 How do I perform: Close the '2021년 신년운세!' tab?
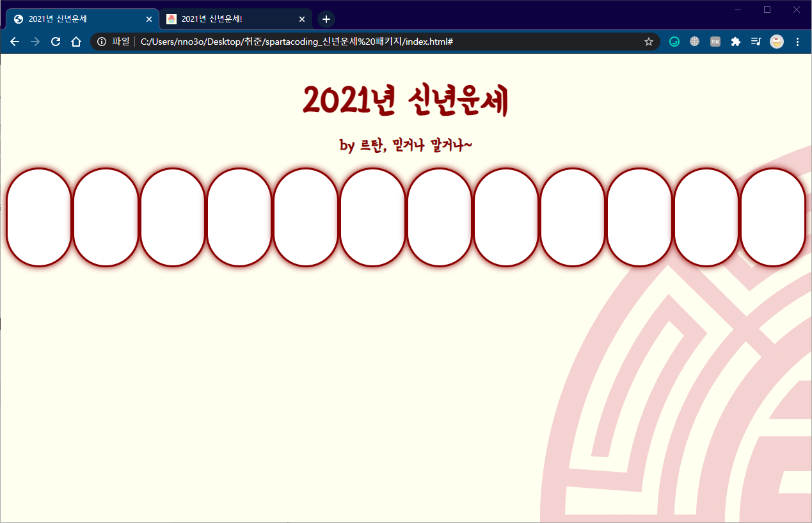click(x=302, y=19)
